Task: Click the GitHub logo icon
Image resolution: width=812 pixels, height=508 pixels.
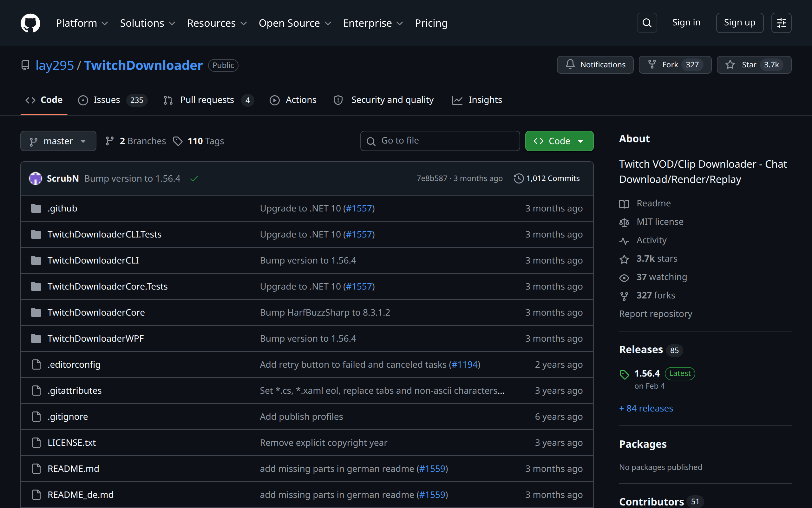Action: (x=30, y=23)
